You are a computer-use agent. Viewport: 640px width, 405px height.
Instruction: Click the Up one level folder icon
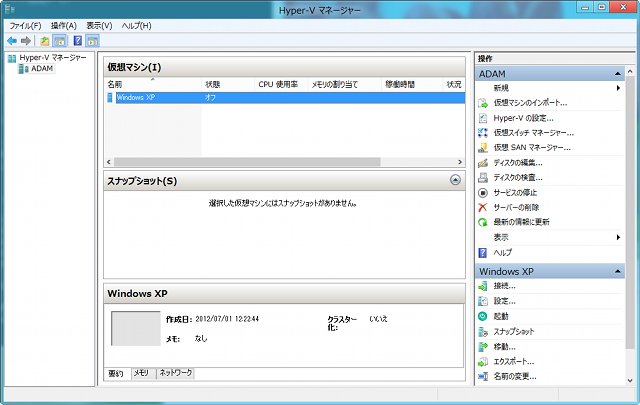[x=44, y=41]
